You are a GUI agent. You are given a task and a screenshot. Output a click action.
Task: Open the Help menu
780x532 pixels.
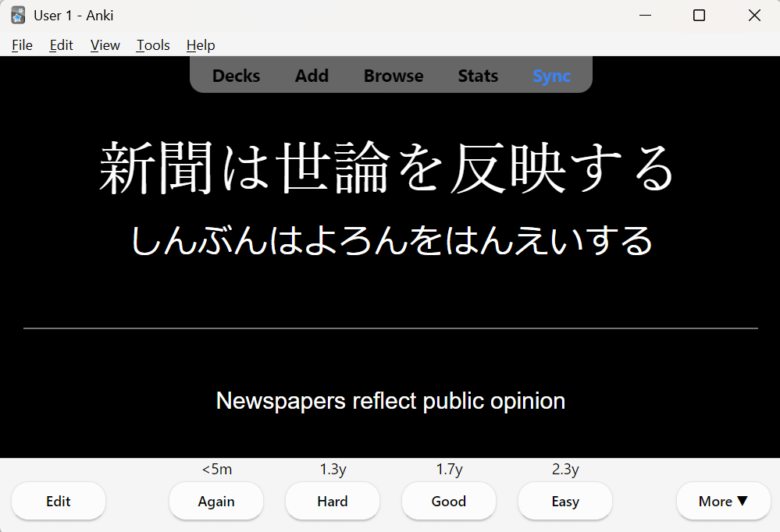(x=200, y=45)
